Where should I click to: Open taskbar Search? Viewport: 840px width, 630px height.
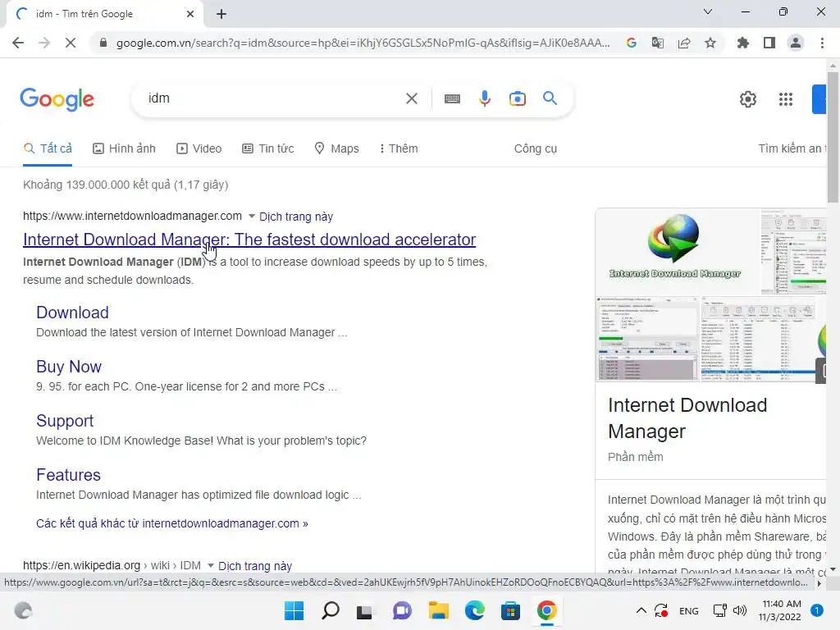(330, 610)
